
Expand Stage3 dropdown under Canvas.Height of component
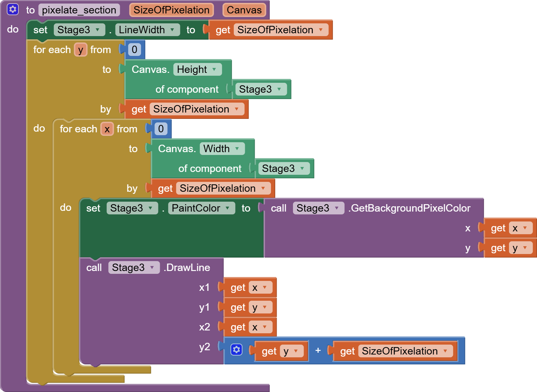(x=279, y=89)
